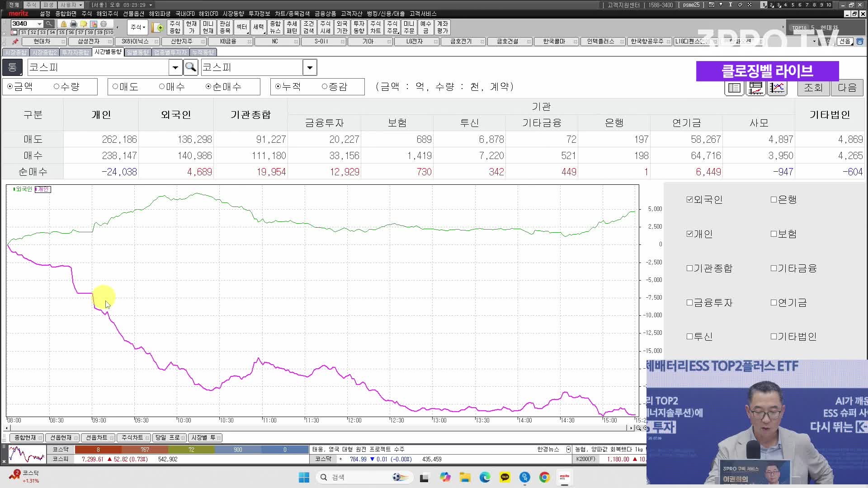This screenshot has height=488, width=868.
Task: Open the 주식차트 toolbar shortcut
Action: [375, 27]
